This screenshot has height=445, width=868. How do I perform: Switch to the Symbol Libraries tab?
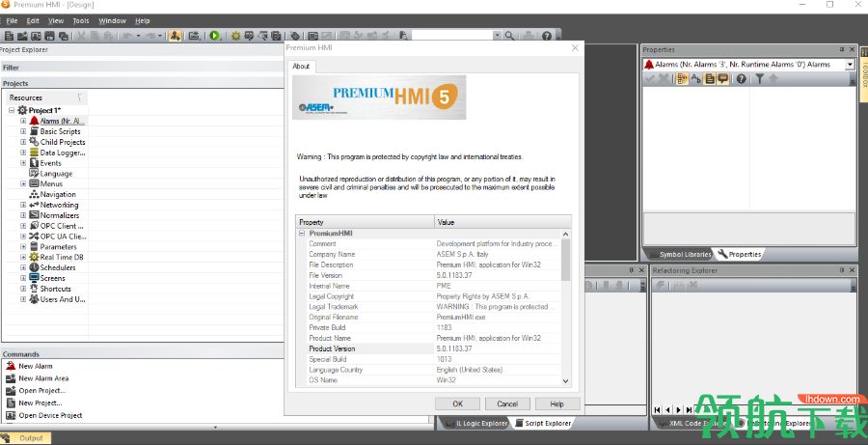pyautogui.click(x=679, y=255)
